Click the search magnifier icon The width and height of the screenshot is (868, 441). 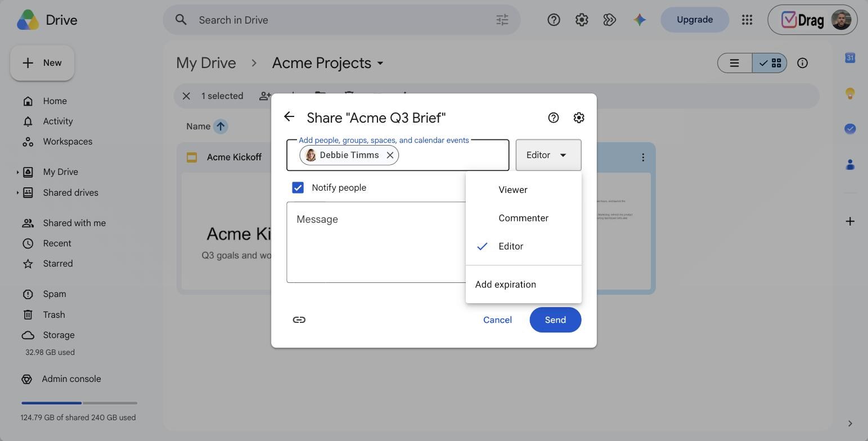(x=181, y=20)
